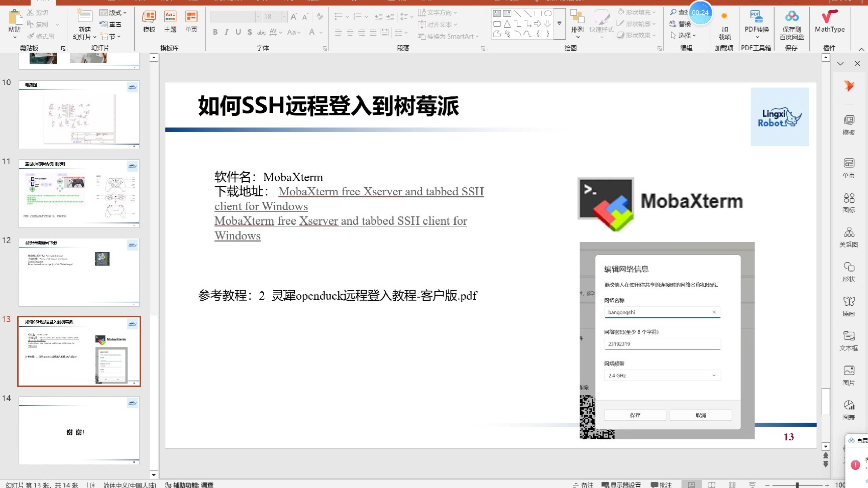
Task: Click the 文本框 icon in the right sidebar
Action: point(849,340)
